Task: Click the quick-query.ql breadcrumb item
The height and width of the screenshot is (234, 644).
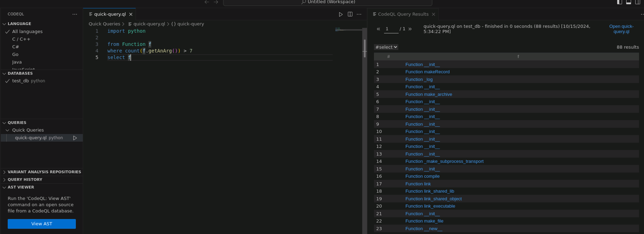Action: (x=149, y=24)
